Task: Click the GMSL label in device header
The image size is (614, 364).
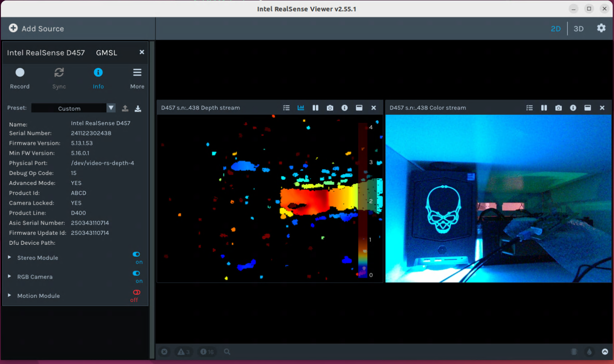Action: [x=107, y=53]
